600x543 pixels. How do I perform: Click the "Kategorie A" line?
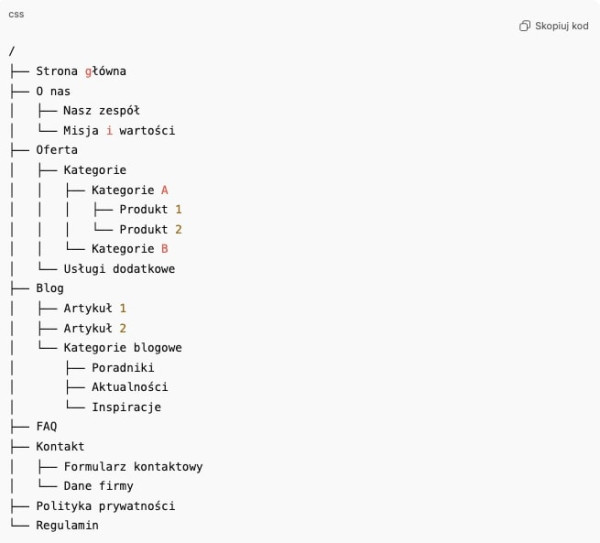coord(130,190)
